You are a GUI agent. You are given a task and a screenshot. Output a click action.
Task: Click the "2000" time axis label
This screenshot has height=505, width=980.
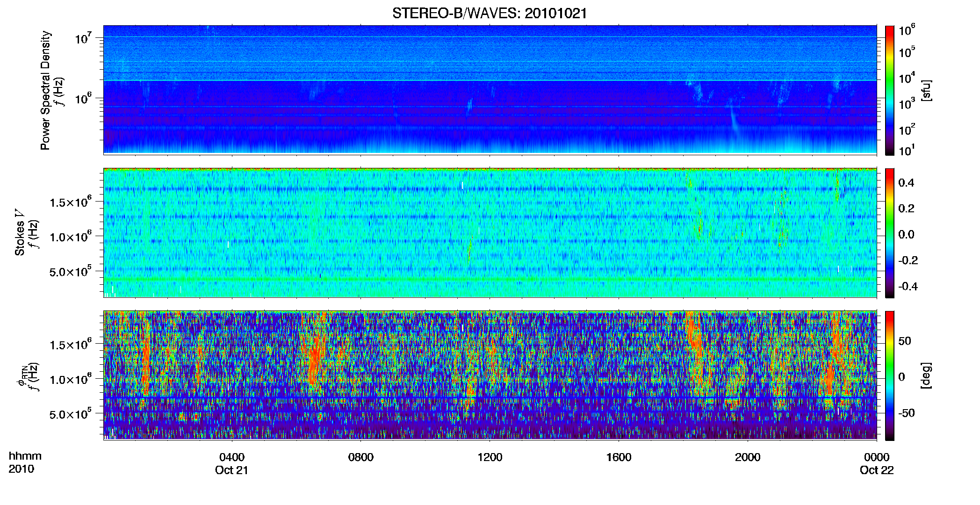(x=748, y=457)
